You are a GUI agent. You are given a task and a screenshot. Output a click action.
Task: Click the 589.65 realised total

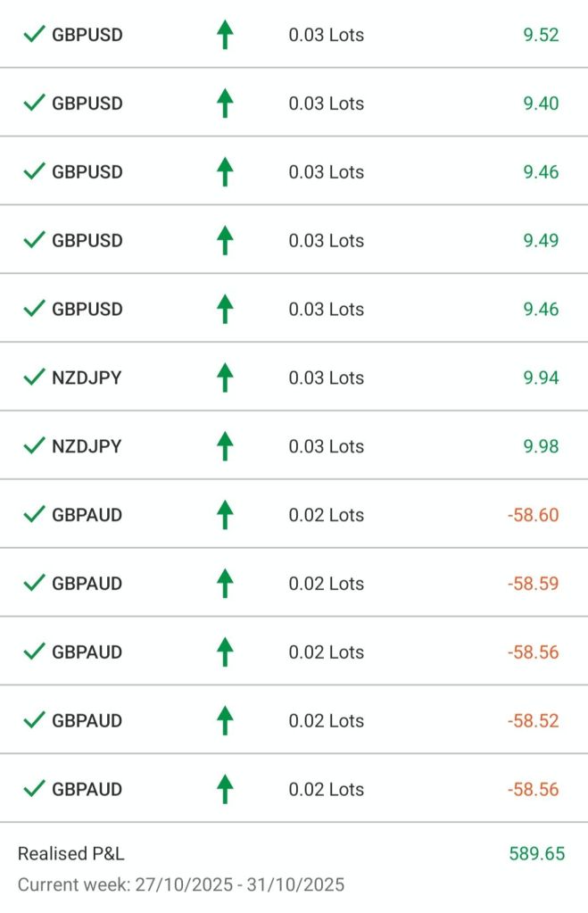(x=537, y=853)
